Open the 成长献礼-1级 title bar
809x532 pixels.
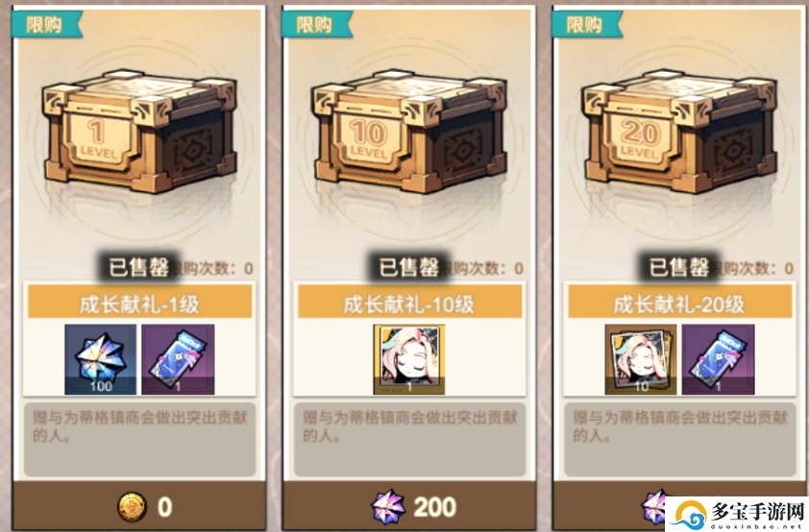click(140, 302)
